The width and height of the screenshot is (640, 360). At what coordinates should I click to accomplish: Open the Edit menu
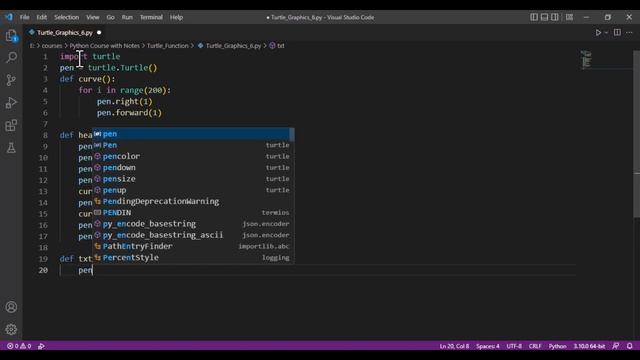(42, 17)
